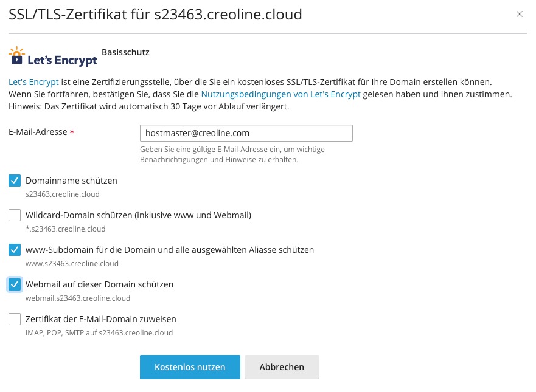Viewport: 536px width, 392px height.
Task: Focus the E-Mail-Adresse input field
Action: click(246, 133)
